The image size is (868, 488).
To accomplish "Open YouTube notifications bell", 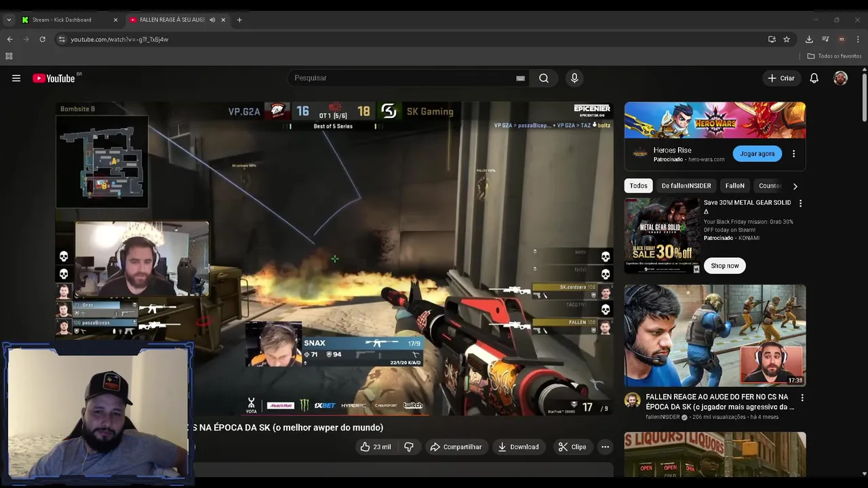I will coord(814,78).
